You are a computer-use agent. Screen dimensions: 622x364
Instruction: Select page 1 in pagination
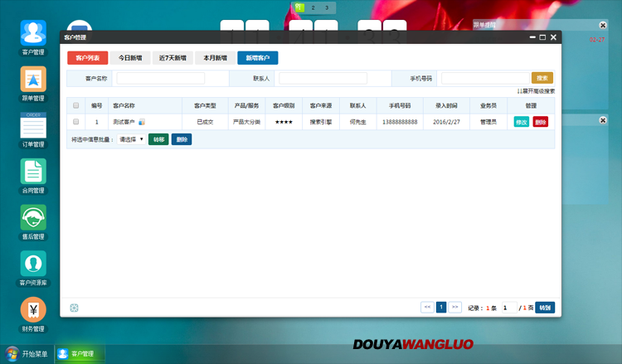coord(441,308)
